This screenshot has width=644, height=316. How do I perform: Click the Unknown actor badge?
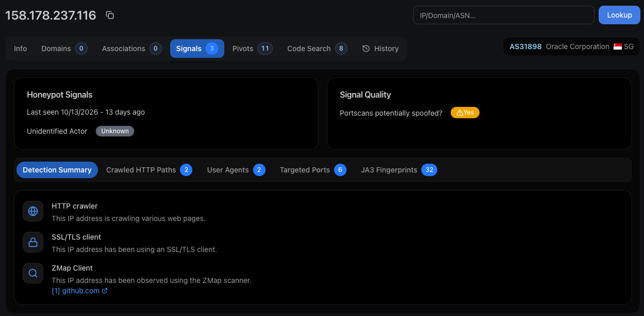pyautogui.click(x=115, y=131)
